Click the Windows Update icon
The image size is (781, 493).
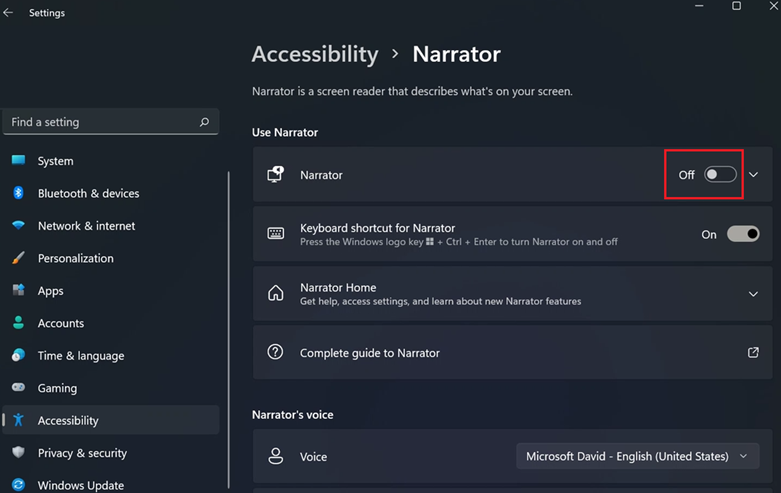point(18,485)
